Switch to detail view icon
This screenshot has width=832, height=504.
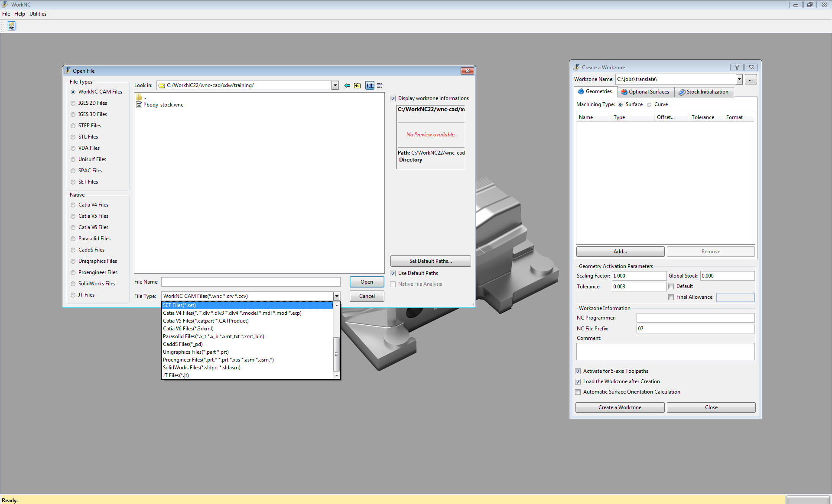coord(380,86)
